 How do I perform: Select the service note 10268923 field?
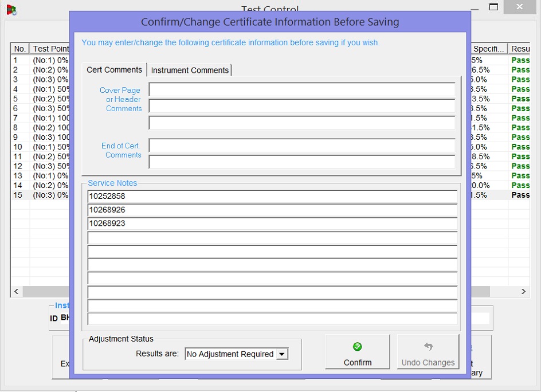272,224
